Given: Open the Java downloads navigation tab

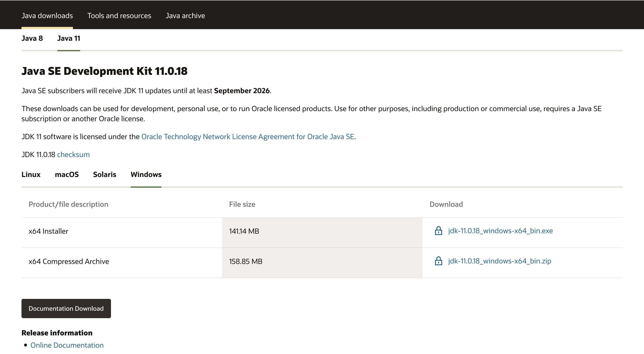Looking at the screenshot, I should [x=47, y=15].
